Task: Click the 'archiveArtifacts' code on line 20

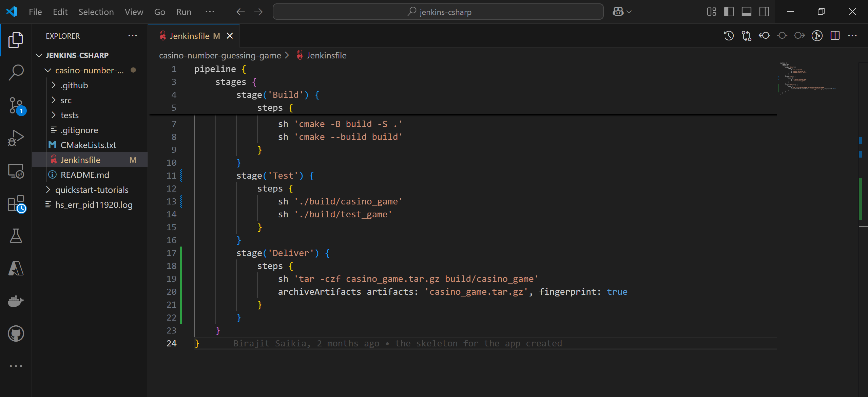Action: click(320, 292)
